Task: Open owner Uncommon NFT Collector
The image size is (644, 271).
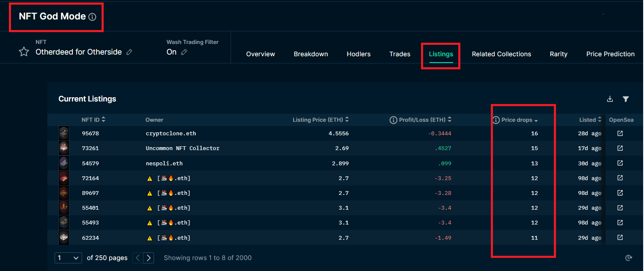Action: [x=182, y=148]
